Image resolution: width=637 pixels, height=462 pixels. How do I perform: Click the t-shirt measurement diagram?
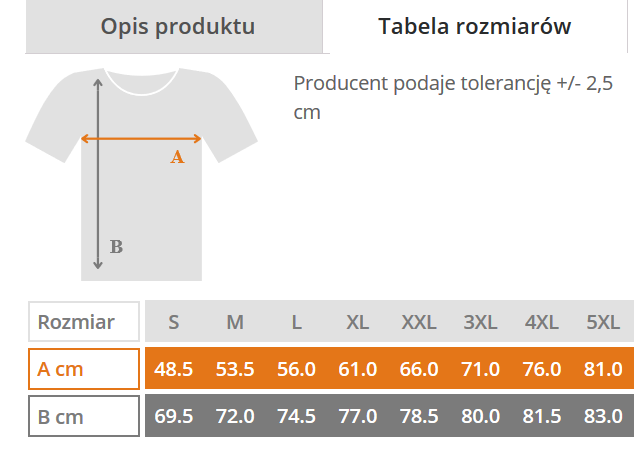(141, 174)
